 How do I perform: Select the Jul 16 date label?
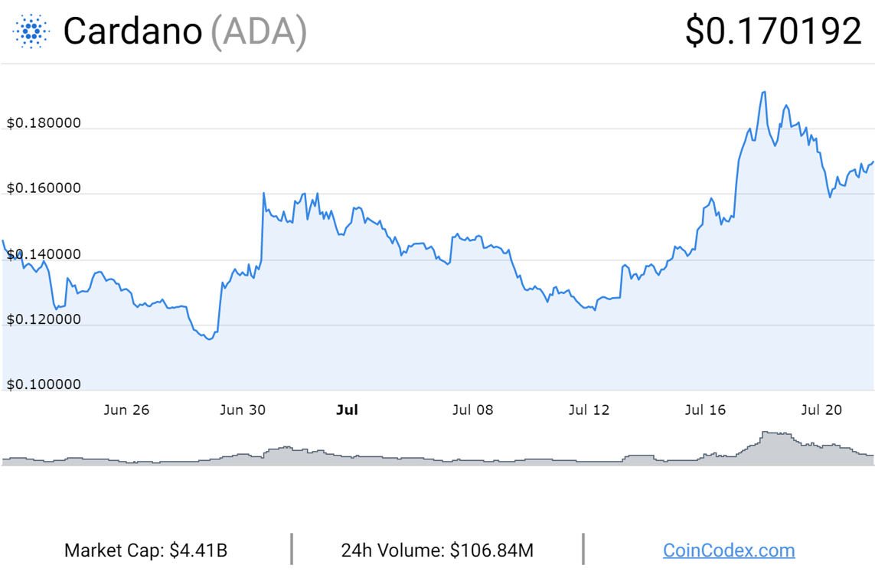[705, 410]
